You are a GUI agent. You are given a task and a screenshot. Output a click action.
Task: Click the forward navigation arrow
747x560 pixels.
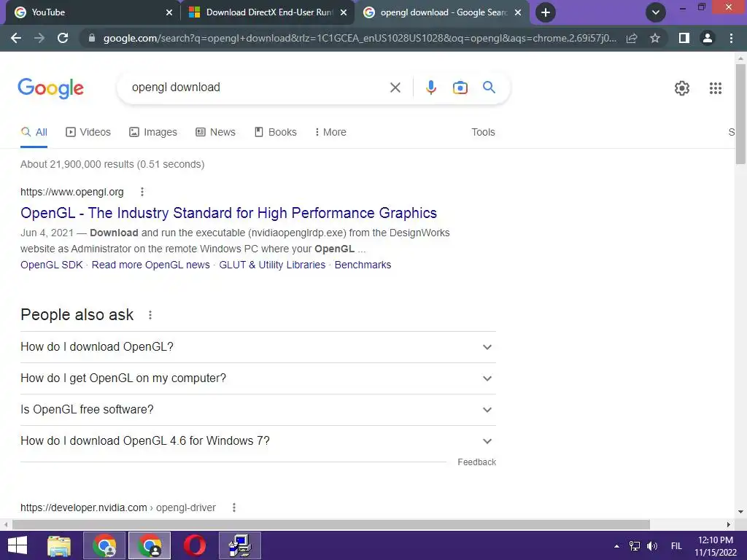39,38
